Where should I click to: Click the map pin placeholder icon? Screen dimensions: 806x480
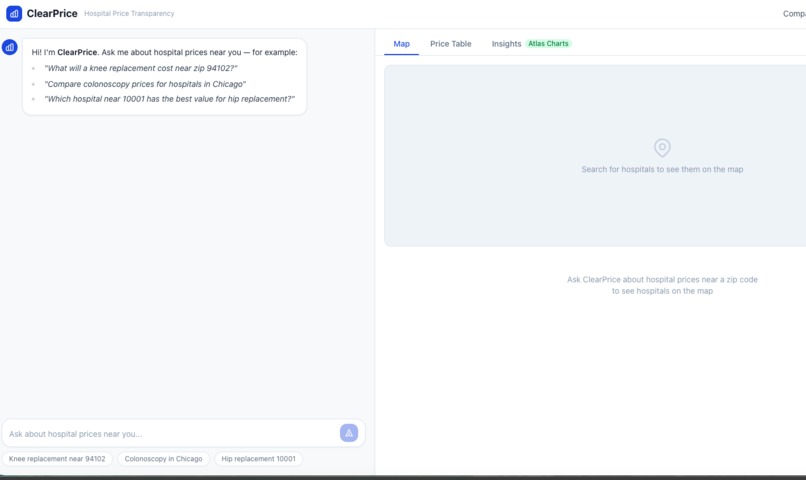[x=662, y=147]
